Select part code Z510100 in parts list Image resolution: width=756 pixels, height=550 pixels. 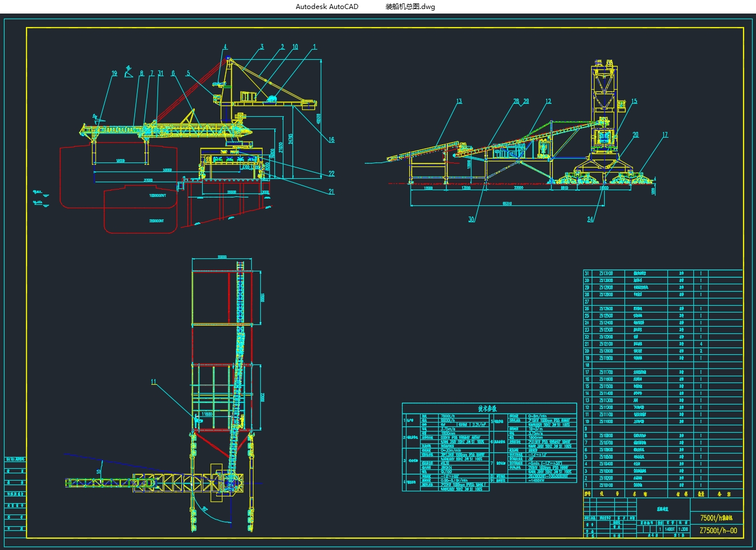point(606,485)
